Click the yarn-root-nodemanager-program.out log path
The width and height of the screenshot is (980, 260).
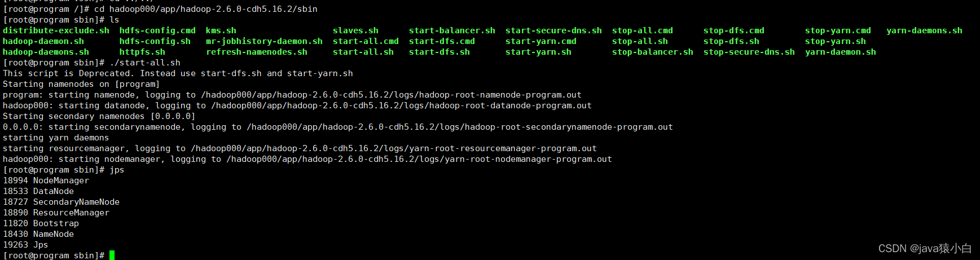[x=419, y=159]
